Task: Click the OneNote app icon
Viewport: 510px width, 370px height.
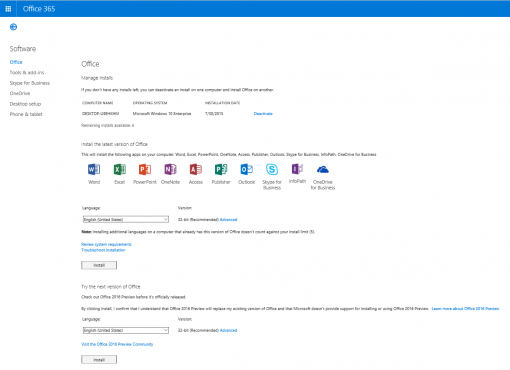Action: tap(170, 169)
